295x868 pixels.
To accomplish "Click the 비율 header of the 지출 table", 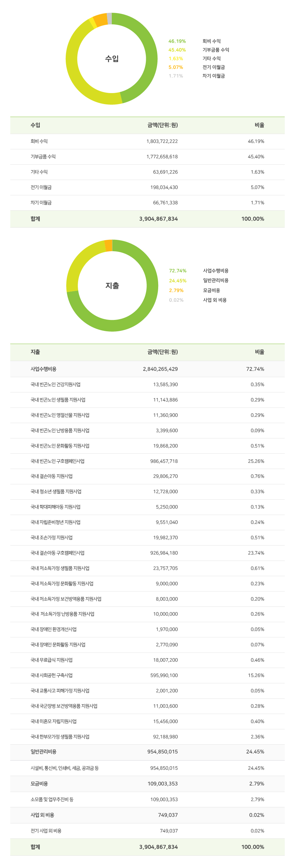I will (x=259, y=352).
